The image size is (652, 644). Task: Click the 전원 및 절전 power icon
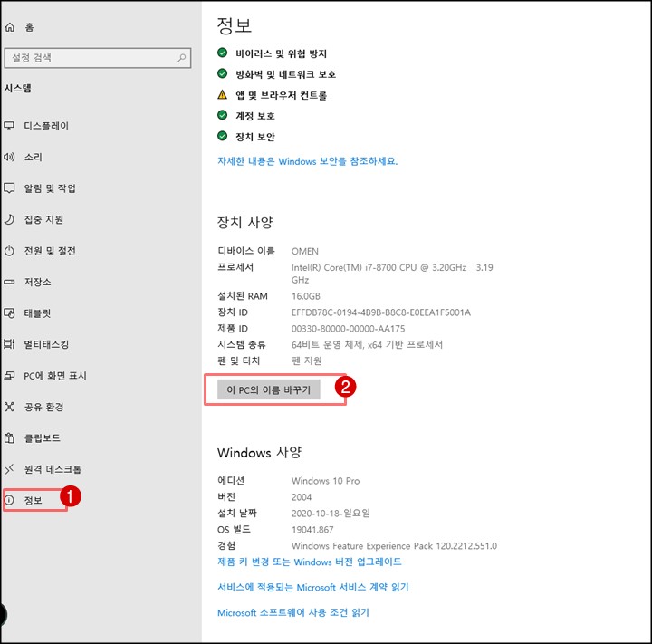click(9, 251)
